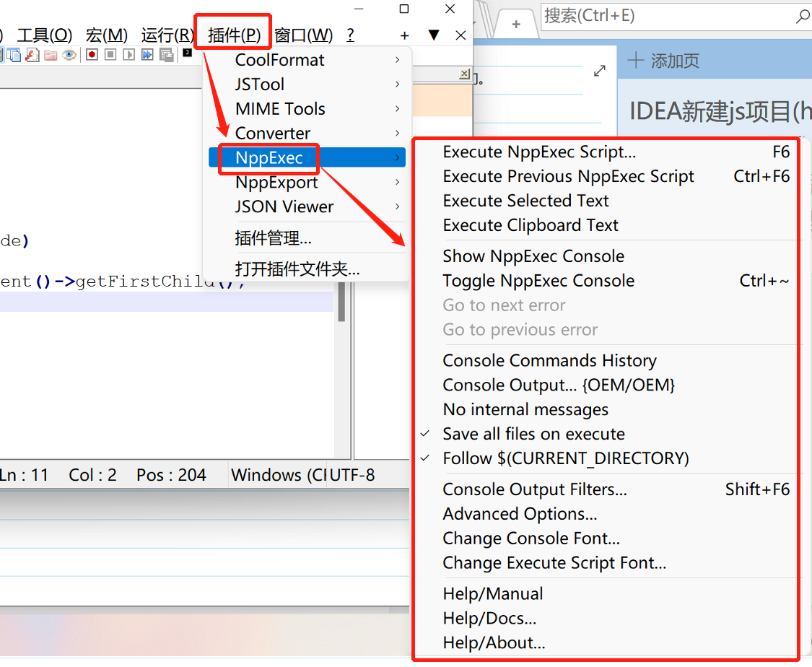812x667 pixels.
Task: Open the 宏(M) menu
Action: tap(107, 35)
